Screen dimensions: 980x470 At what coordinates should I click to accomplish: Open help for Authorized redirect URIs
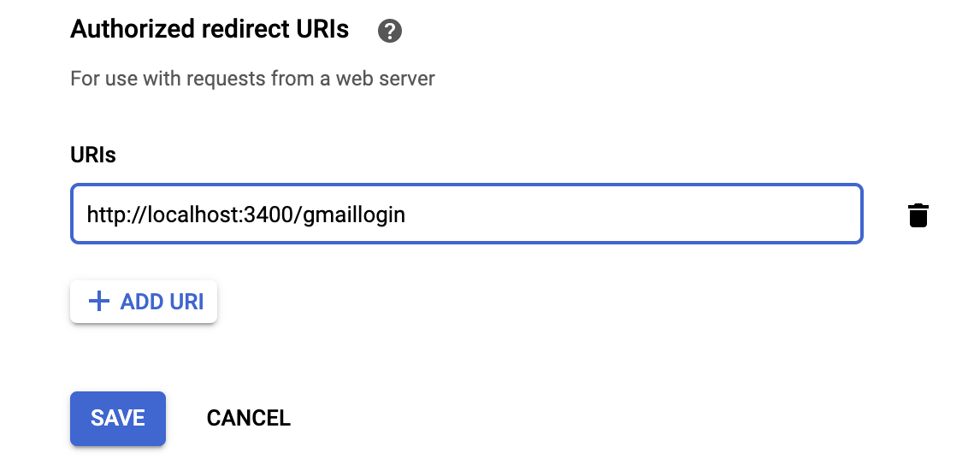tap(390, 32)
